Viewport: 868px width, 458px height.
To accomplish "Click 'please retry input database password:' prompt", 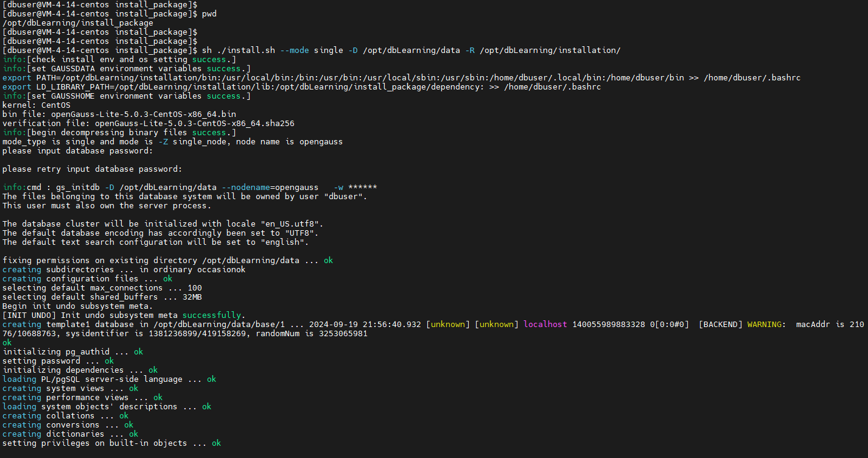I will click(x=93, y=169).
